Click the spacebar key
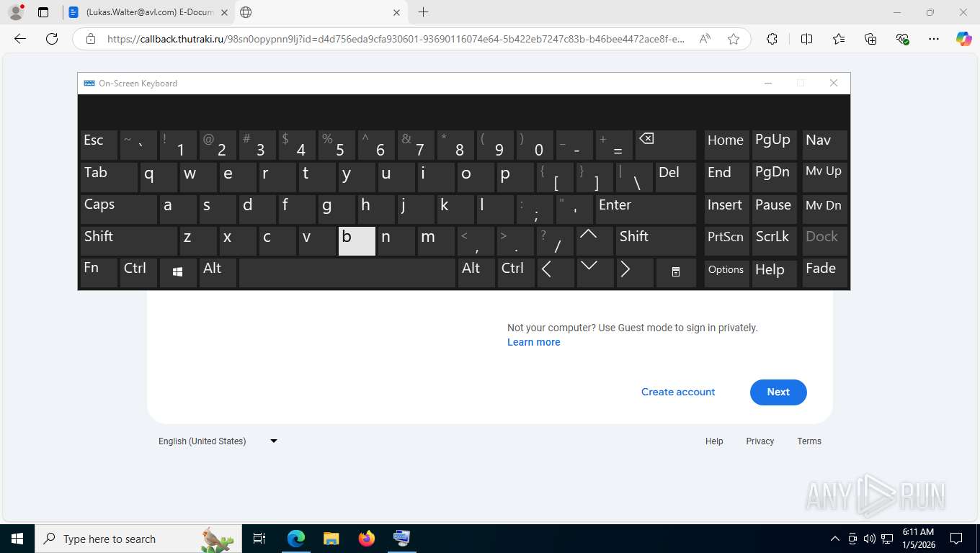Image resolution: width=980 pixels, height=553 pixels. [x=347, y=272]
